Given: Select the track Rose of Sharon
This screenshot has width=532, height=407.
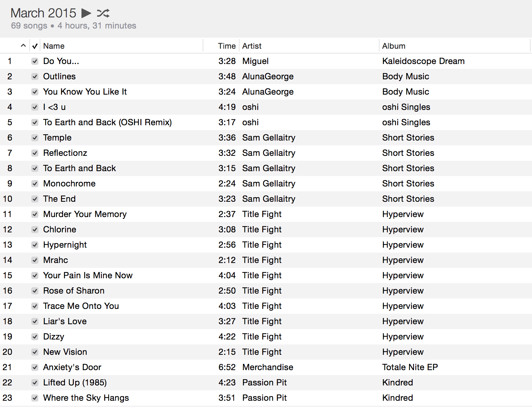Looking at the screenshot, I should 73,291.
